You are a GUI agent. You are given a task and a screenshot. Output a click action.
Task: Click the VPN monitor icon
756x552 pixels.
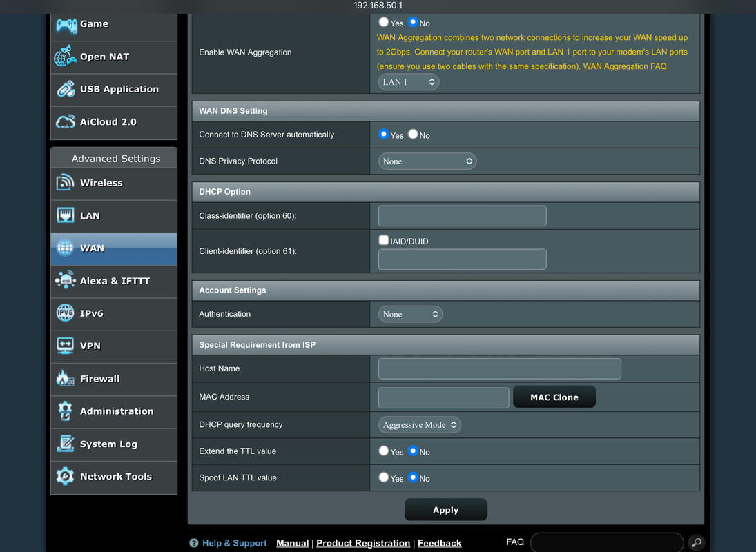pos(65,346)
